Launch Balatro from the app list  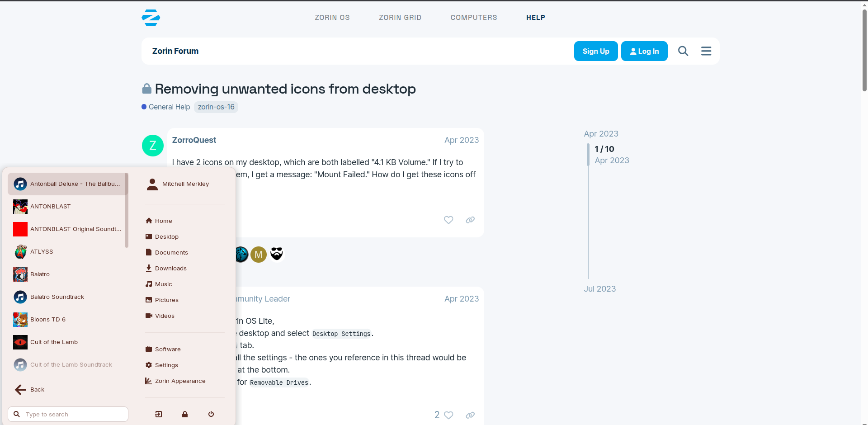tap(40, 274)
